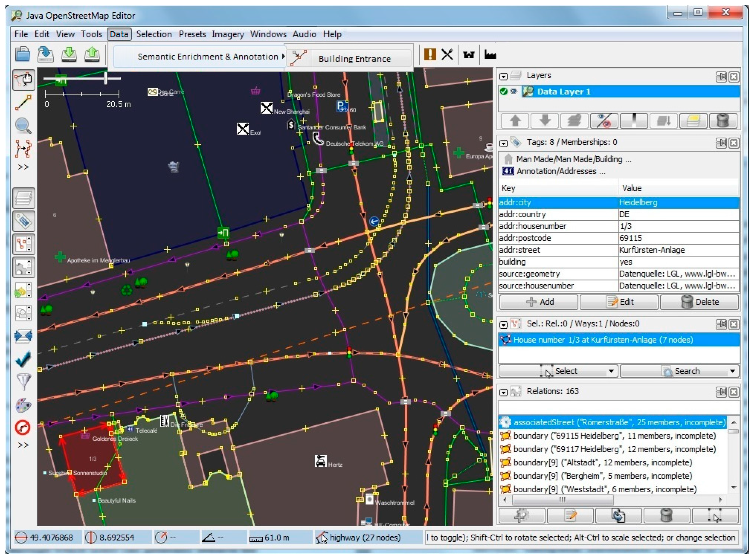Click the Merge layer icon
Image resolution: width=755 pixels, height=560 pixels.
(574, 121)
